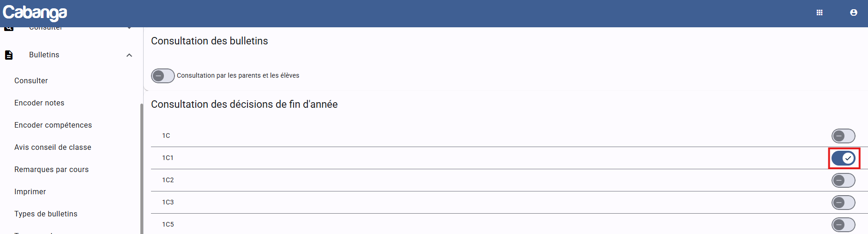Viewport: 868px width, 234px height.
Task: Expand the Consulter section chevron at top
Action: (x=129, y=28)
